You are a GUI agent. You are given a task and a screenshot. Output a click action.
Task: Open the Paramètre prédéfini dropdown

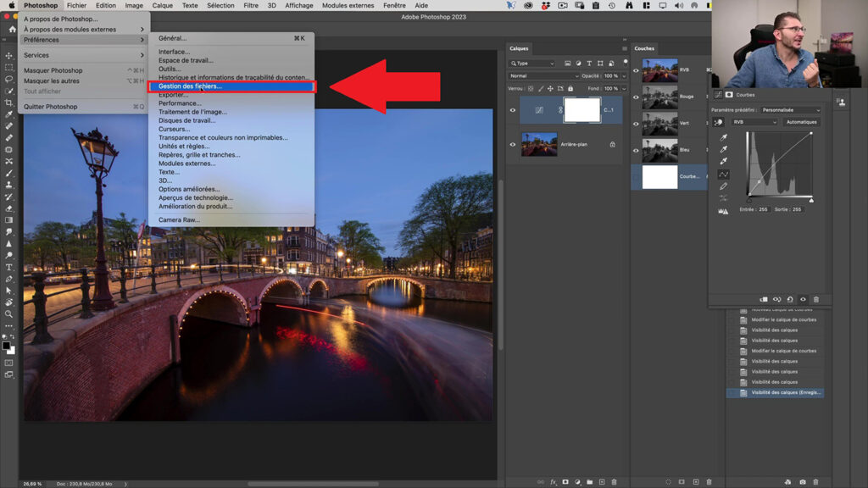pos(790,109)
